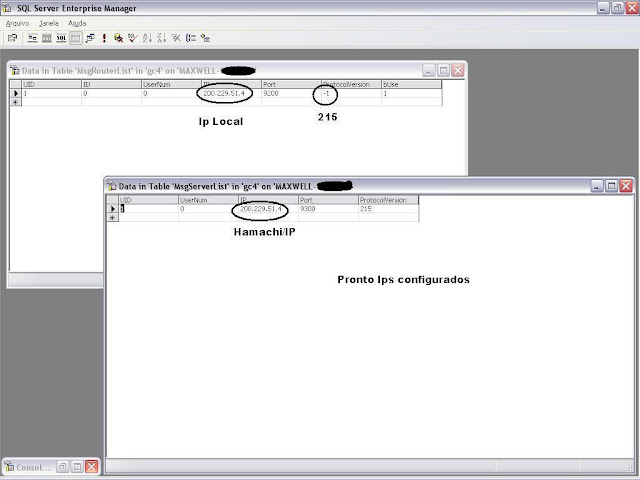Maximize the MsgRouterList table window

coord(443,71)
